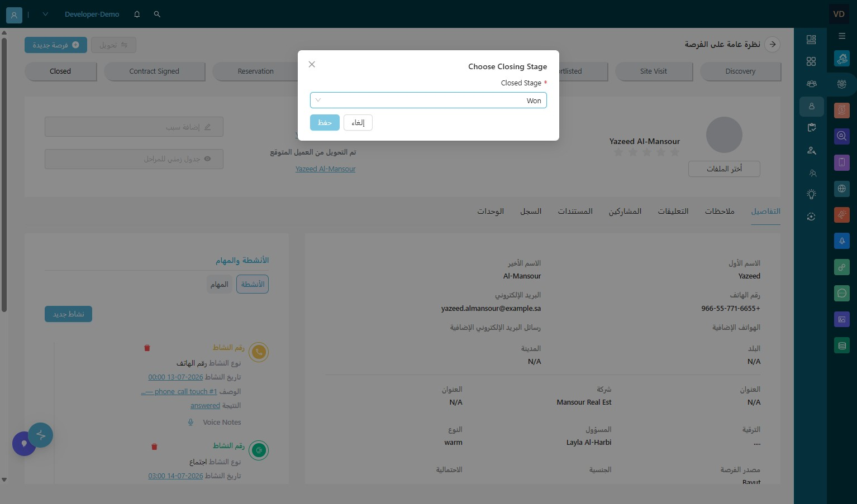Expand the chevron next to Developer-Demo
The width and height of the screenshot is (857, 504).
[45, 15]
